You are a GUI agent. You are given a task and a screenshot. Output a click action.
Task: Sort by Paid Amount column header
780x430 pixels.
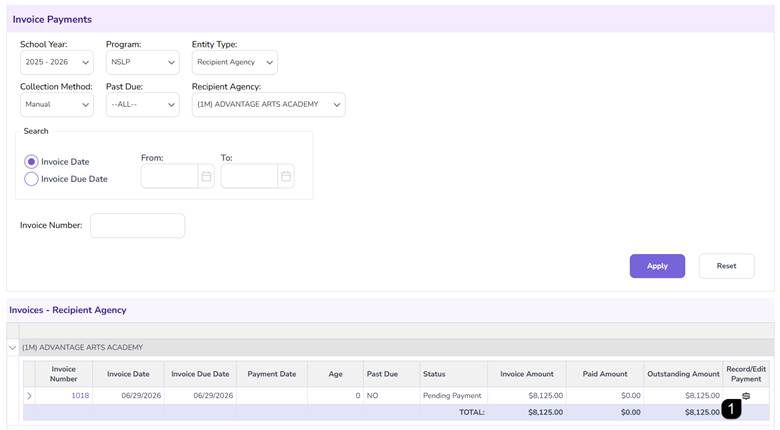(x=605, y=374)
